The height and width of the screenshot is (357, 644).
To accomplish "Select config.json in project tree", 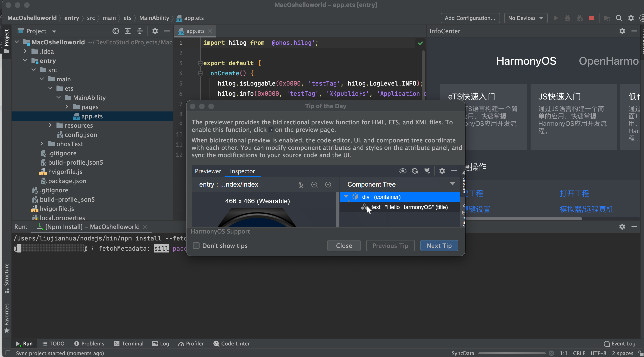I will tap(81, 135).
